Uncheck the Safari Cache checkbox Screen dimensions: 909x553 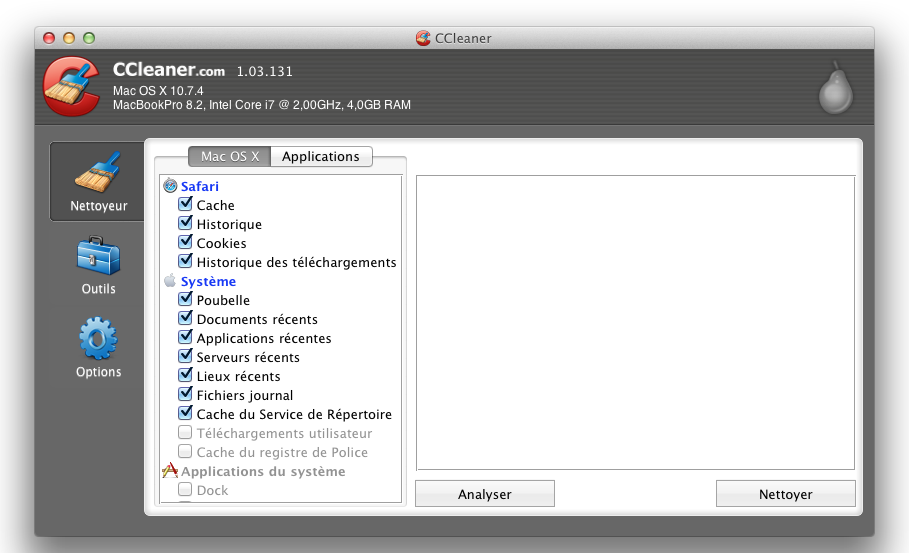[x=185, y=205]
